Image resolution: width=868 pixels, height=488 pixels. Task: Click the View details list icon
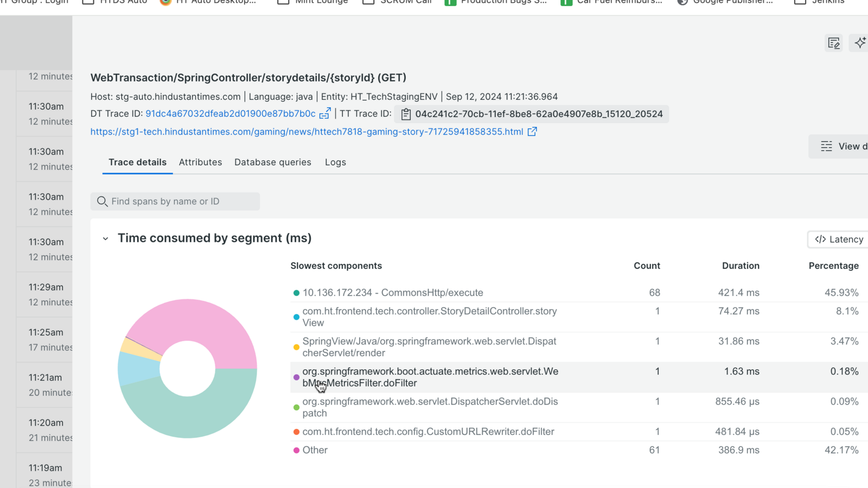point(826,146)
